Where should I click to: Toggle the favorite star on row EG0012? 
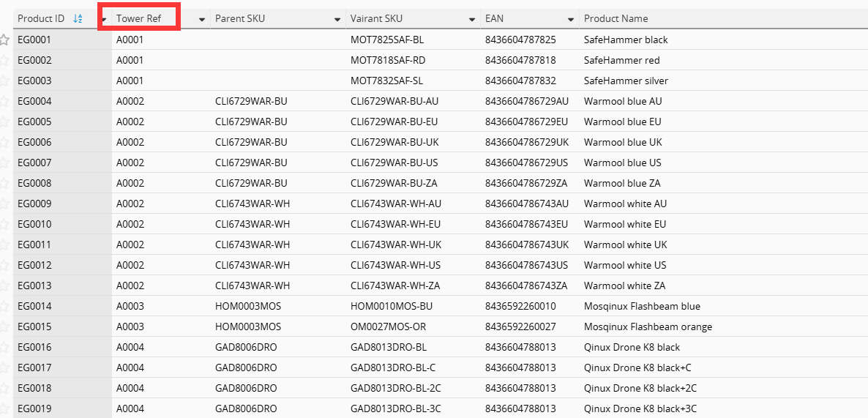coord(4,265)
